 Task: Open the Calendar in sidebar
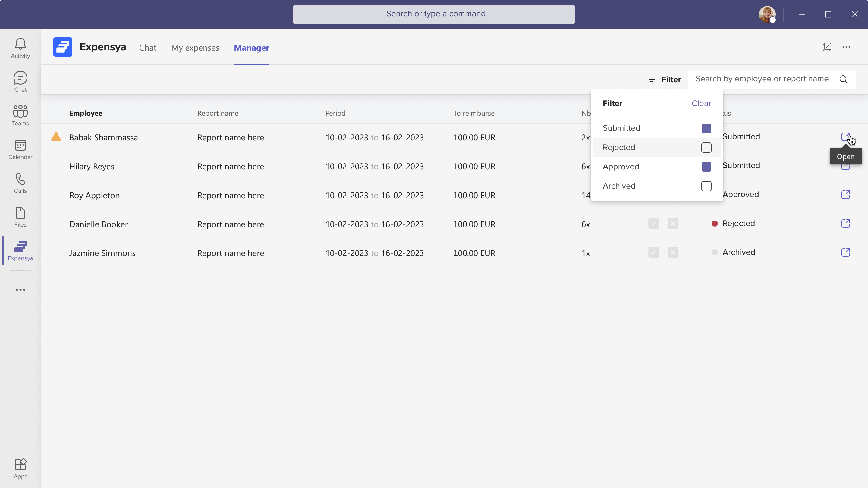click(20, 149)
